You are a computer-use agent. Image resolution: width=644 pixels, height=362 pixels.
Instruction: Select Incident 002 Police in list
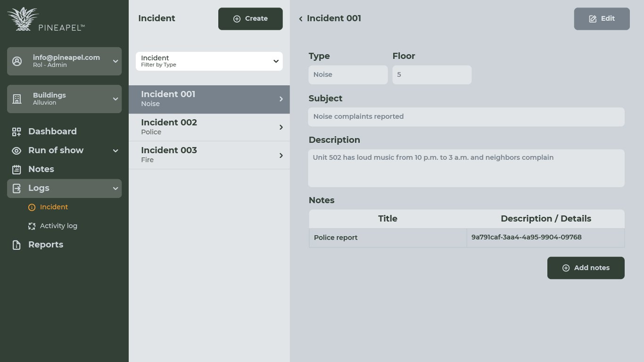(x=209, y=127)
